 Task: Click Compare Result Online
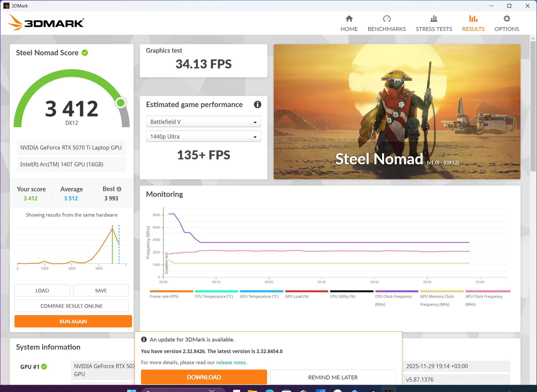(x=71, y=306)
